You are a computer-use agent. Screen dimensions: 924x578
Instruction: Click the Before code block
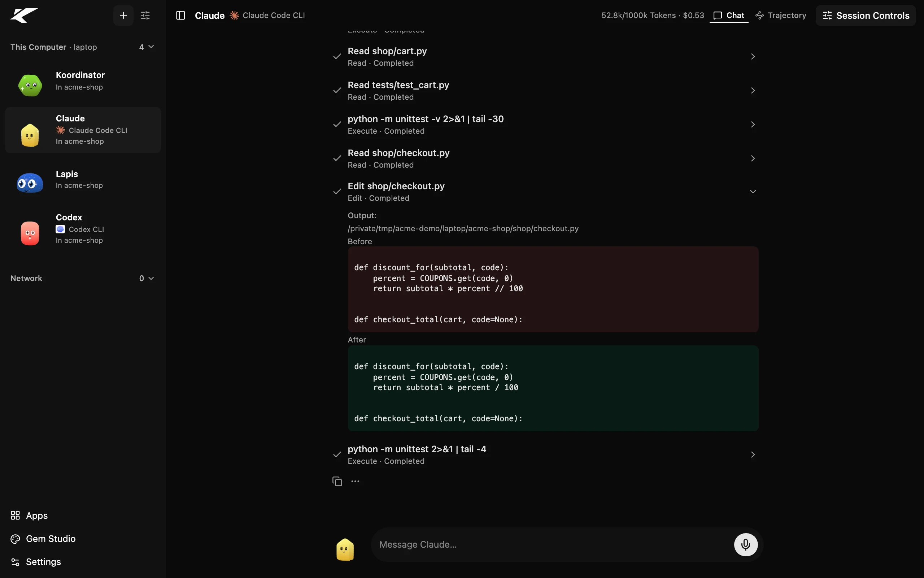tap(553, 289)
